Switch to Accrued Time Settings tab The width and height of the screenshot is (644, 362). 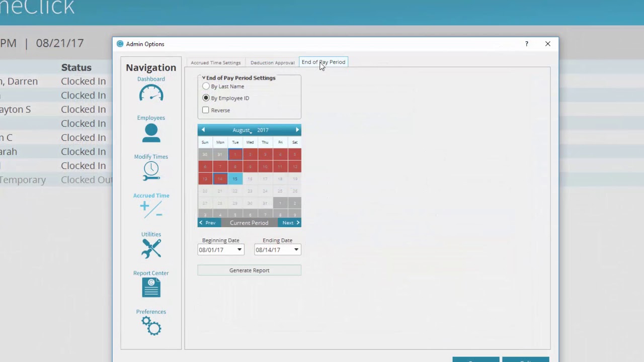pyautogui.click(x=216, y=62)
